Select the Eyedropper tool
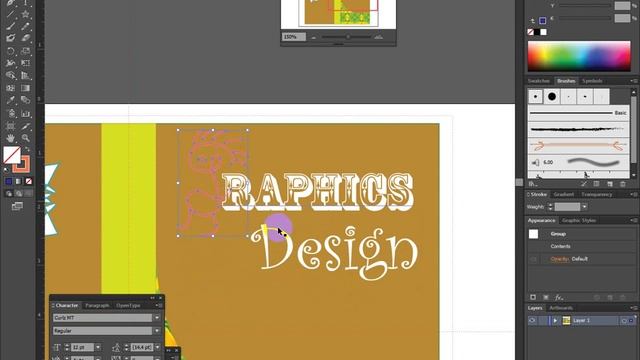 11,100
